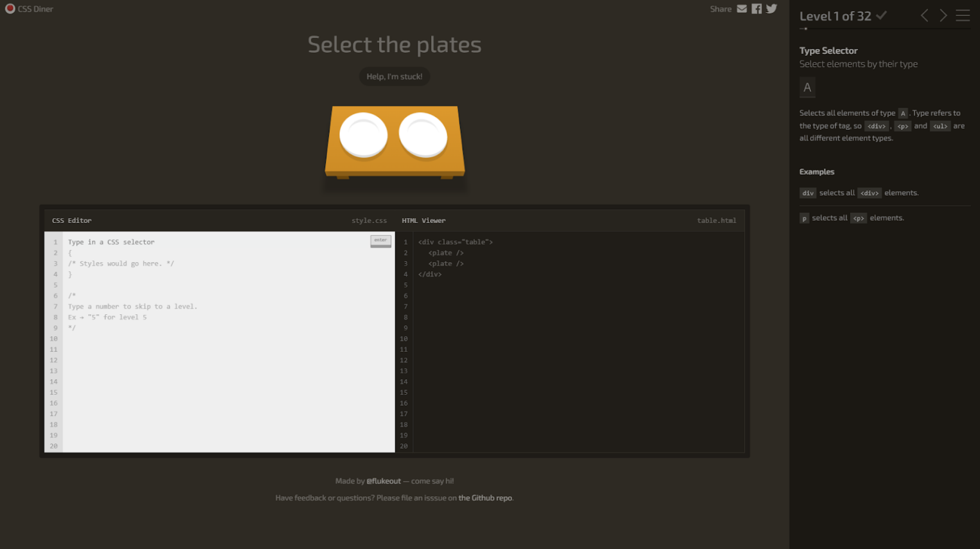Screen dimensions: 980x549
Task: Share via the email envelope icon
Action: 742,9
